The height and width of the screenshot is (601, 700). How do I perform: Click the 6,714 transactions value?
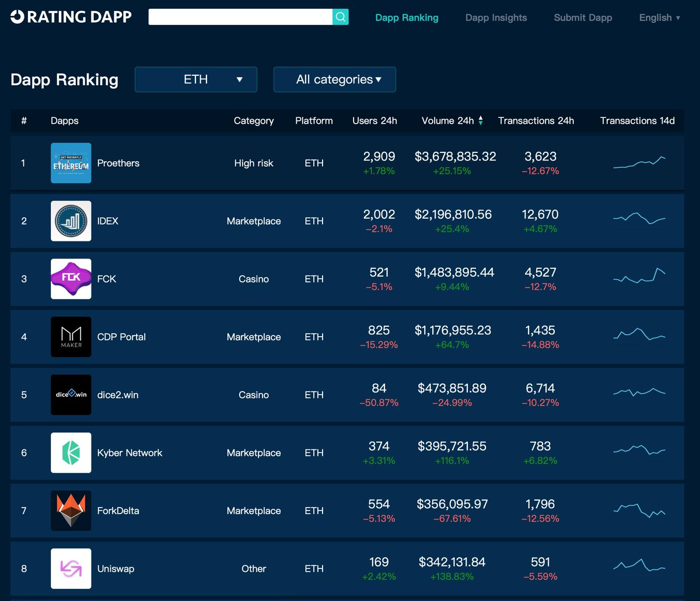[540, 388]
